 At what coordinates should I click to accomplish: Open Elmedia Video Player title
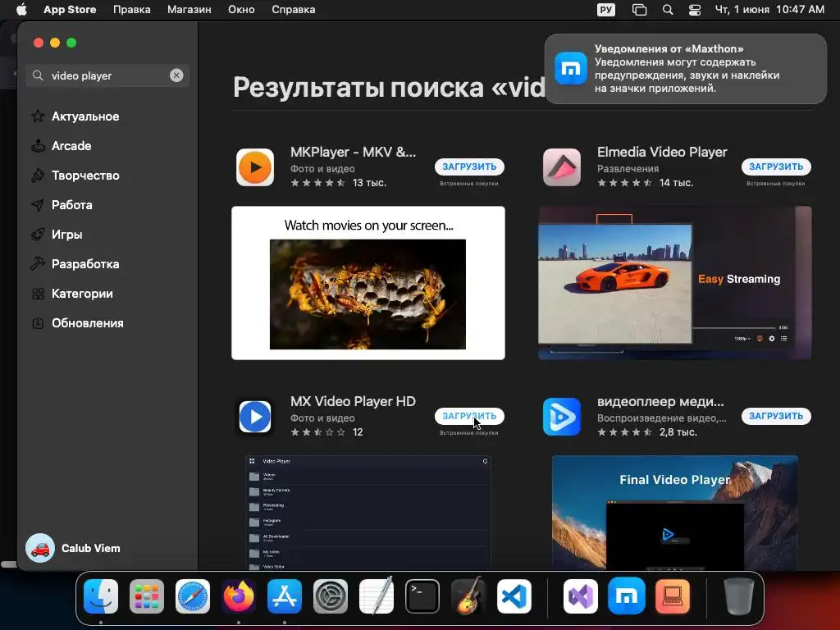click(x=662, y=152)
